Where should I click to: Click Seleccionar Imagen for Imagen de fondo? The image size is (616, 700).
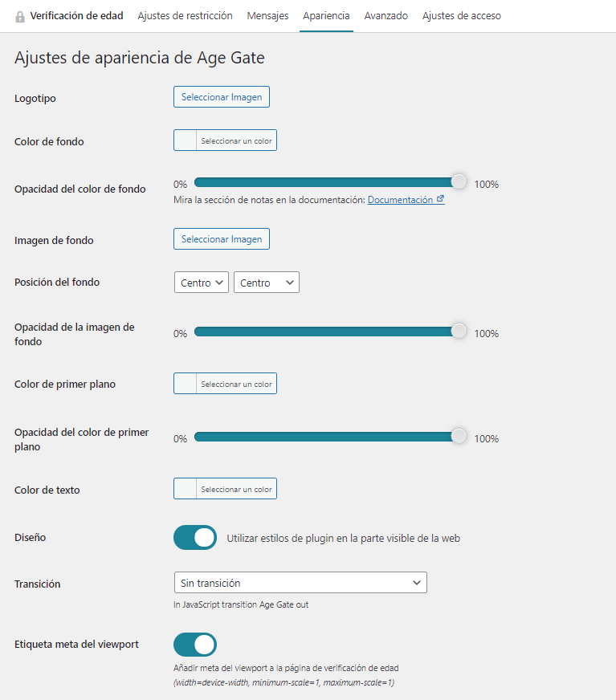[222, 239]
